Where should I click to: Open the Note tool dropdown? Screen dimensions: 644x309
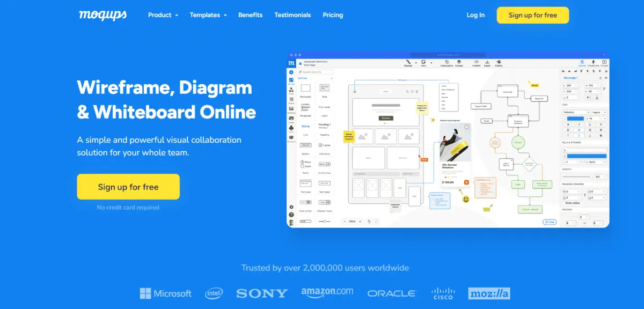click(x=431, y=63)
